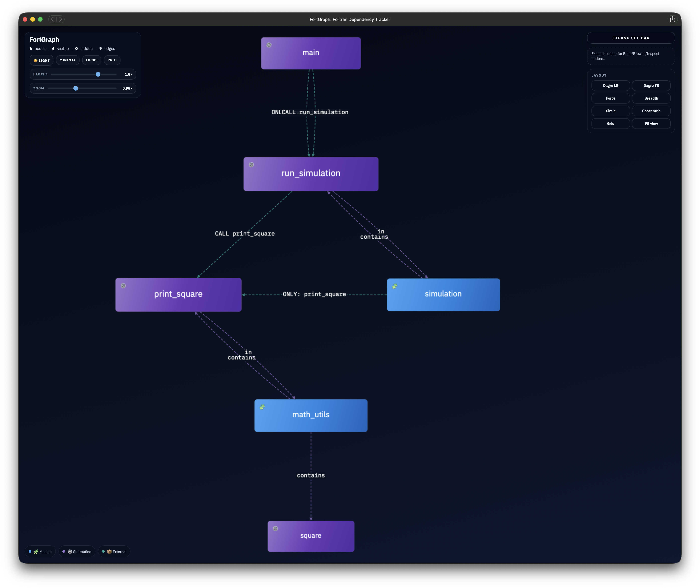Viewport: 700px width, 588px height.
Task: Select the print_square node
Action: (x=178, y=295)
